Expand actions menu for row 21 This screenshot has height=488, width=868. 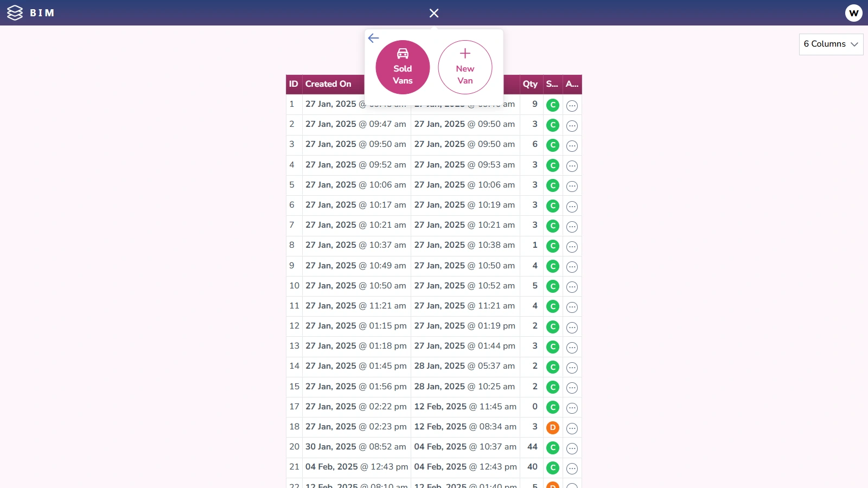(572, 468)
